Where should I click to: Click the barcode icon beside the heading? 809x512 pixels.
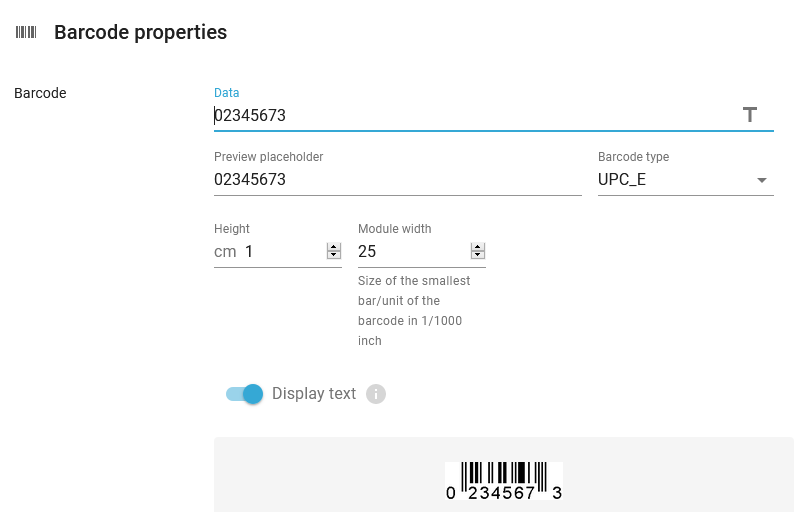click(x=26, y=33)
